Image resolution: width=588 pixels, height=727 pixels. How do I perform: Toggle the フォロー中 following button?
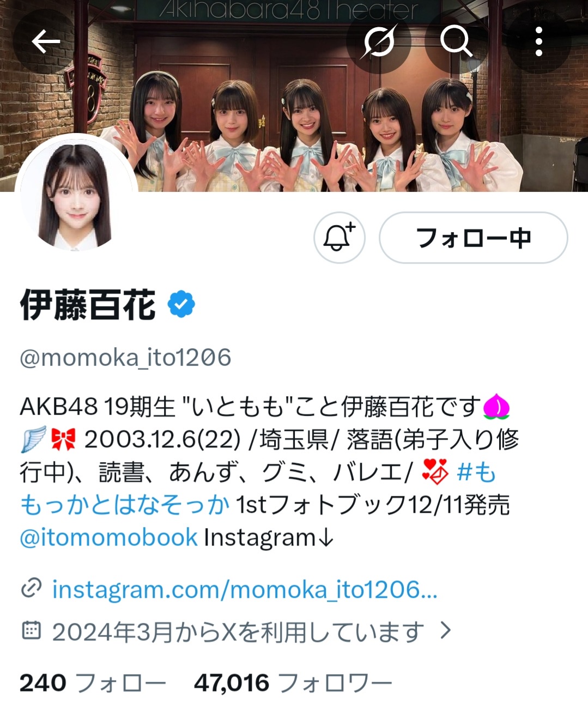click(473, 238)
